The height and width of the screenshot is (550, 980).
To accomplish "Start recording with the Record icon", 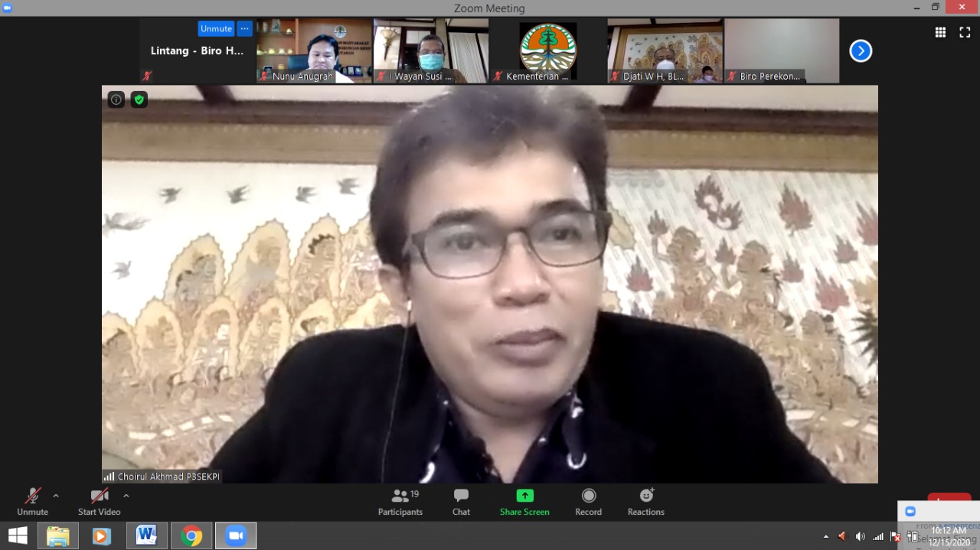I will pyautogui.click(x=588, y=496).
